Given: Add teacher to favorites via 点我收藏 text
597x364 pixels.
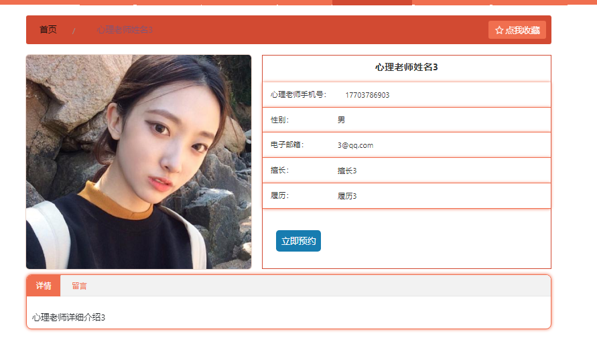Looking at the screenshot, I should pos(523,30).
